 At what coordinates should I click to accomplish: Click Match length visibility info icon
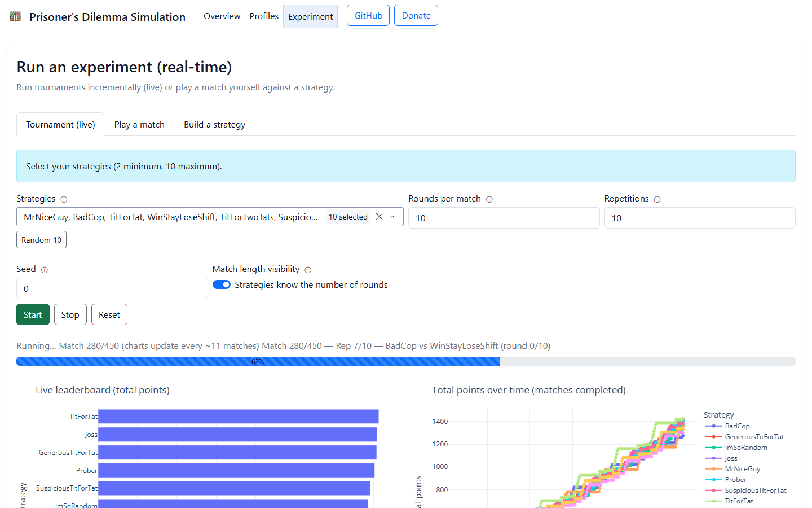point(308,270)
